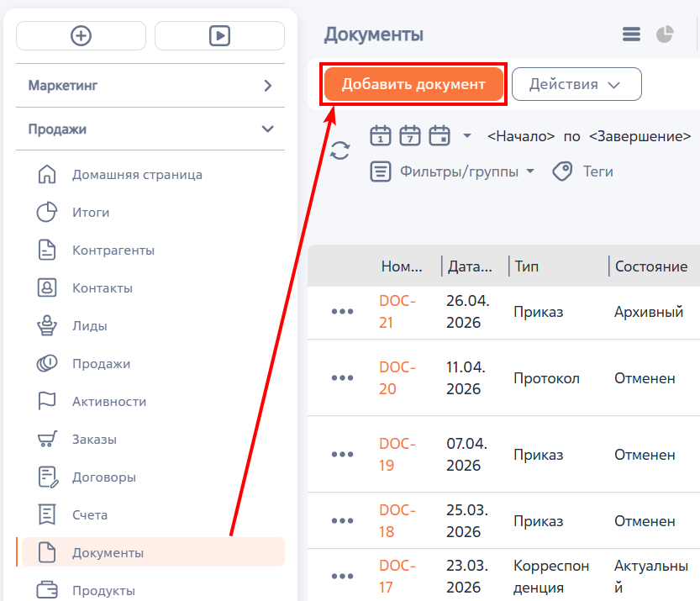The width and height of the screenshot is (700, 601).
Task: Click the Теги tag button
Action: tap(582, 171)
